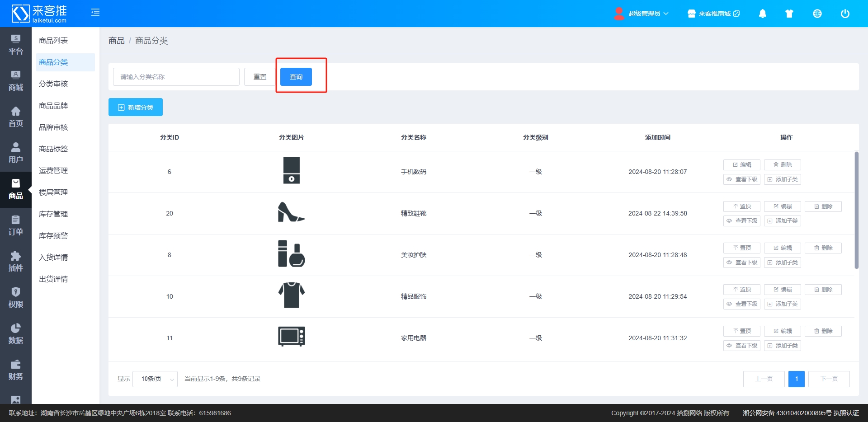The height and width of the screenshot is (422, 868).
Task: Open the 插件 plugin sidebar section
Action: pyautogui.click(x=16, y=262)
